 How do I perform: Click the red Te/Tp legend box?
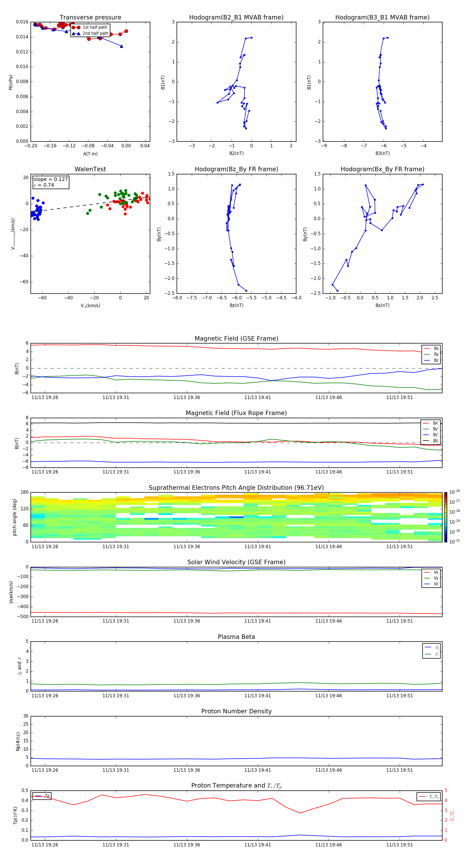coord(428,796)
